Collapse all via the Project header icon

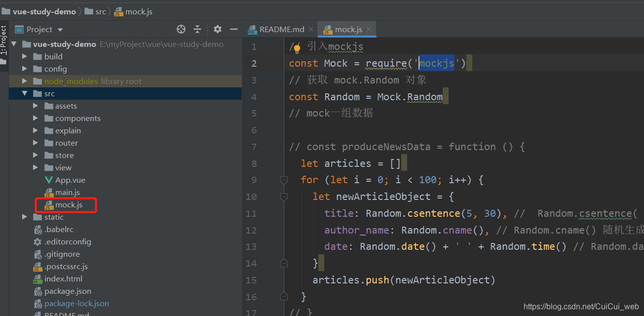tap(197, 29)
